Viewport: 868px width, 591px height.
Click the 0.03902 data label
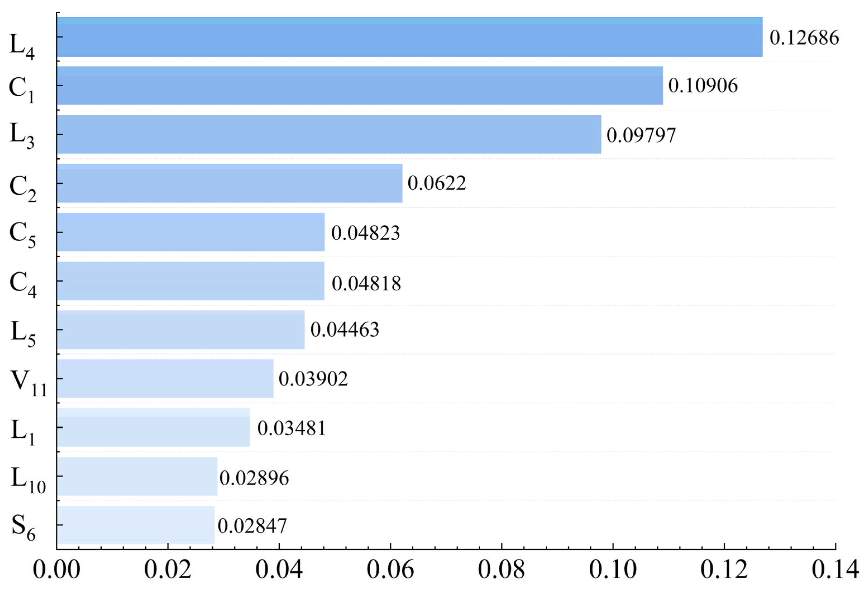(x=313, y=379)
